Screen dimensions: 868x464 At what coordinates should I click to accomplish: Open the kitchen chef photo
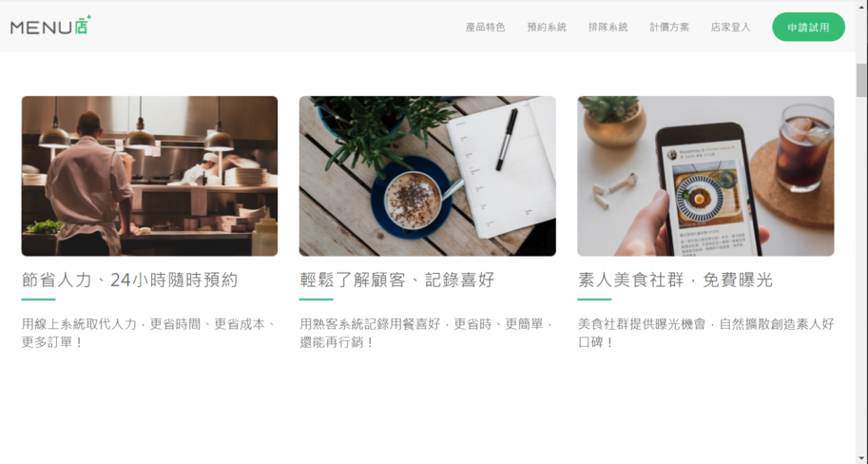[149, 176]
